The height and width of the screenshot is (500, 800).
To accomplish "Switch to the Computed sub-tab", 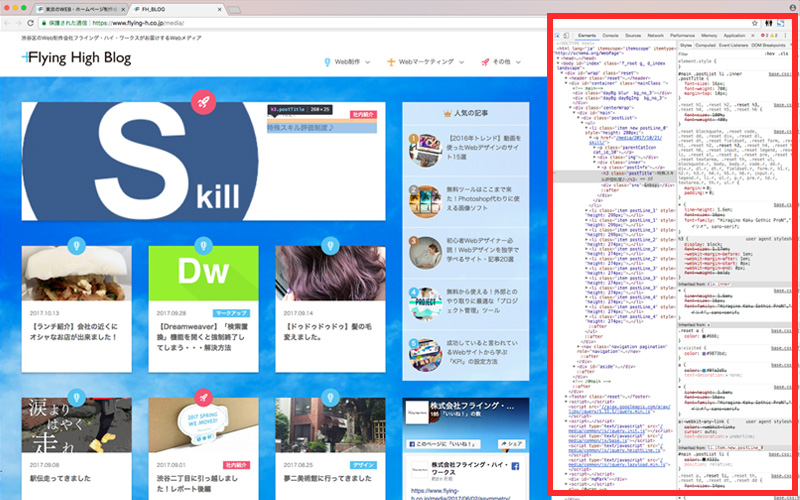I will pyautogui.click(x=705, y=45).
